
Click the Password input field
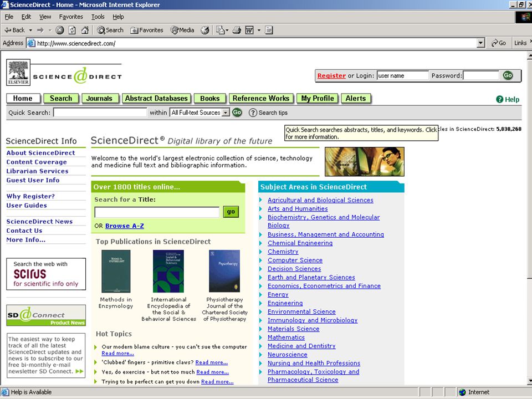tap(482, 76)
